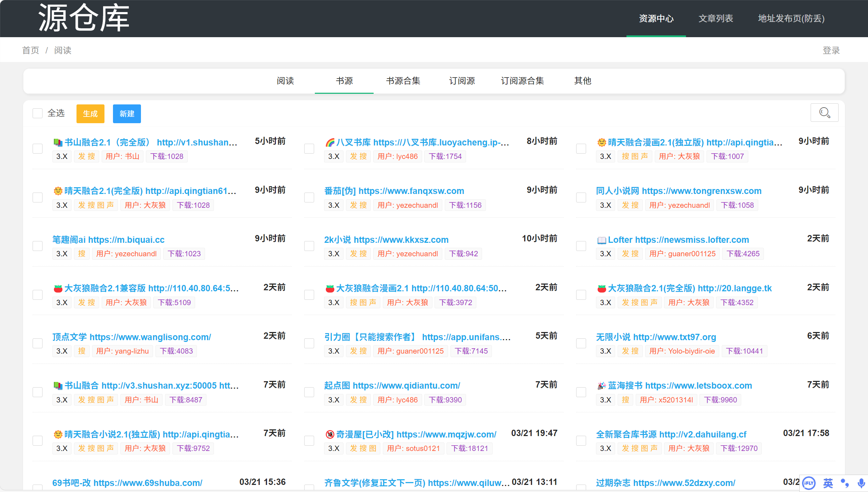Select the checkbox for 笔趣阁ai
The image size is (868, 492).
(38, 246)
